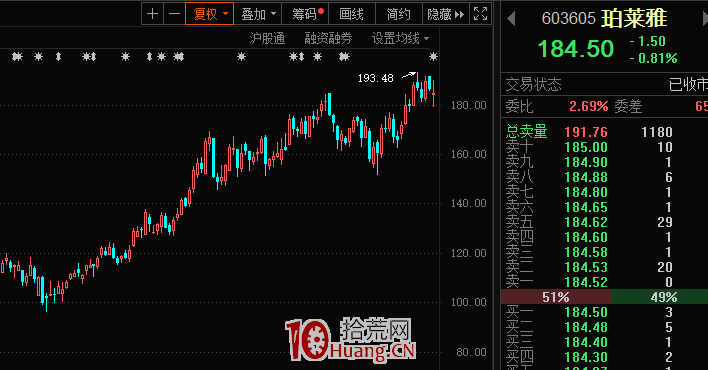Open the 复权 dropdown menu
The image size is (708, 370).
210,14
